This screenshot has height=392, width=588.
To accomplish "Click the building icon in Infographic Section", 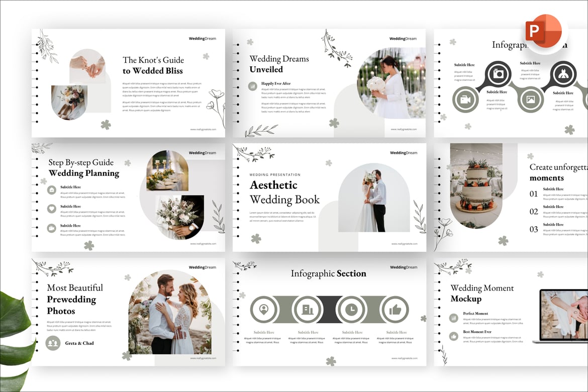I will (308, 310).
